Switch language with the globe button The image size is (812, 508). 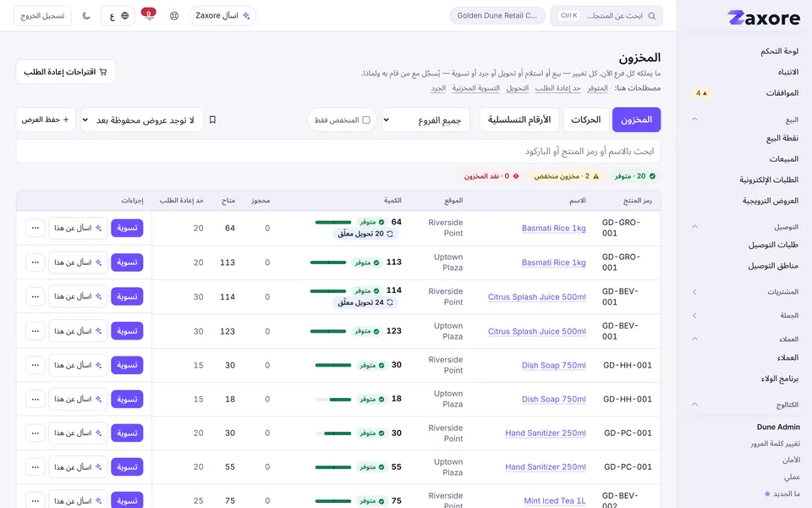(118, 15)
